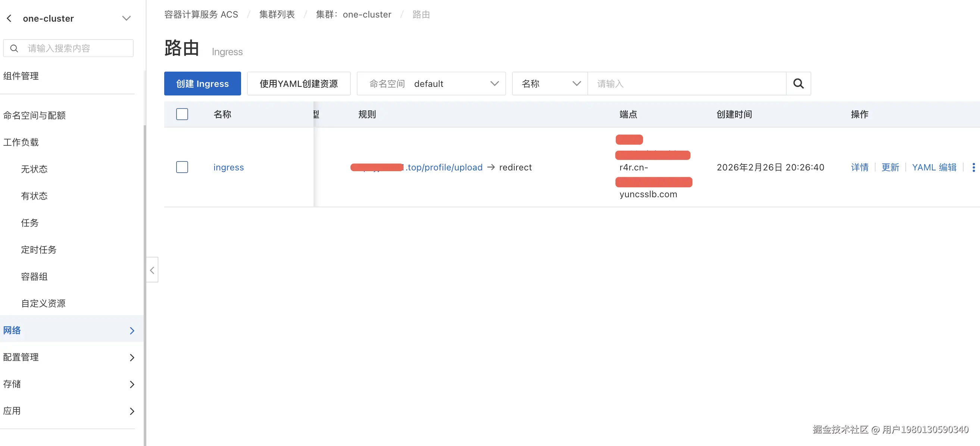Expand the 配置管理 chevron arrow
The width and height of the screenshot is (980, 446).
(132, 357)
